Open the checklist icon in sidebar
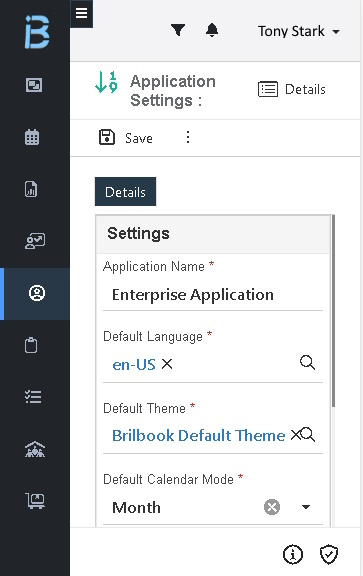Viewport: 363px width, 576px height. [x=33, y=397]
